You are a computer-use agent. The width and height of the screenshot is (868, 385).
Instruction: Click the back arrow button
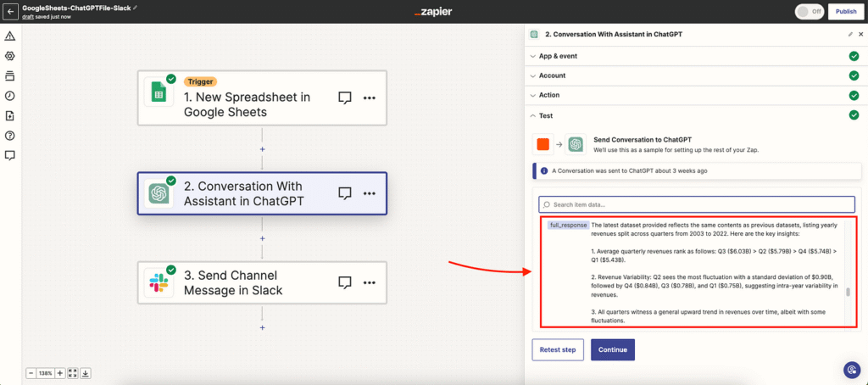coord(10,12)
